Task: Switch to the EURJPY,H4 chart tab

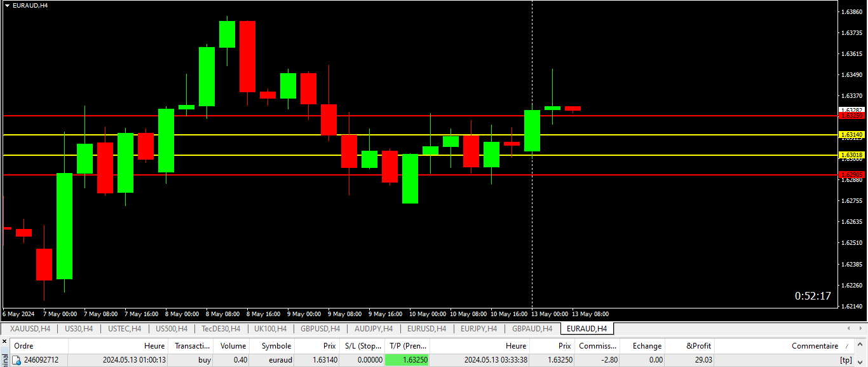Action: pos(478,329)
